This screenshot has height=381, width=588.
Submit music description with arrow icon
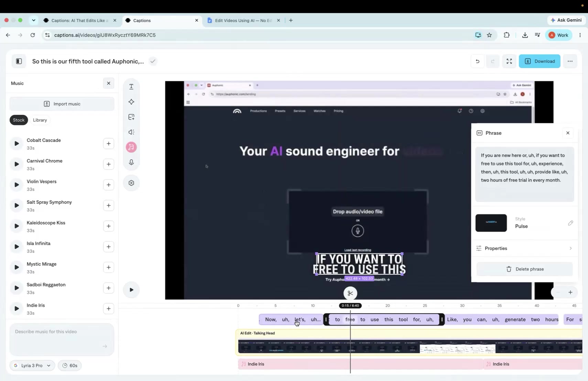click(105, 346)
